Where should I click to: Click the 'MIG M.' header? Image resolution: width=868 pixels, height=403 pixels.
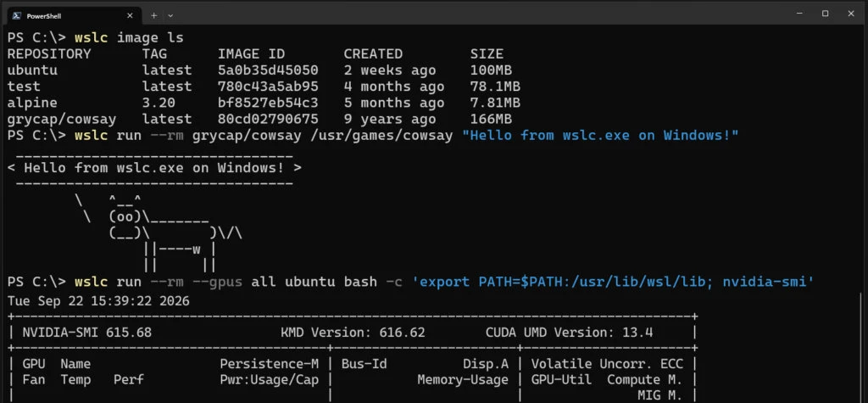pos(659,396)
